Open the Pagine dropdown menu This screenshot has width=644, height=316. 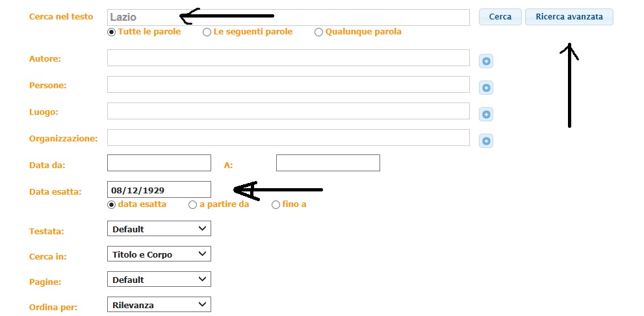(x=159, y=280)
